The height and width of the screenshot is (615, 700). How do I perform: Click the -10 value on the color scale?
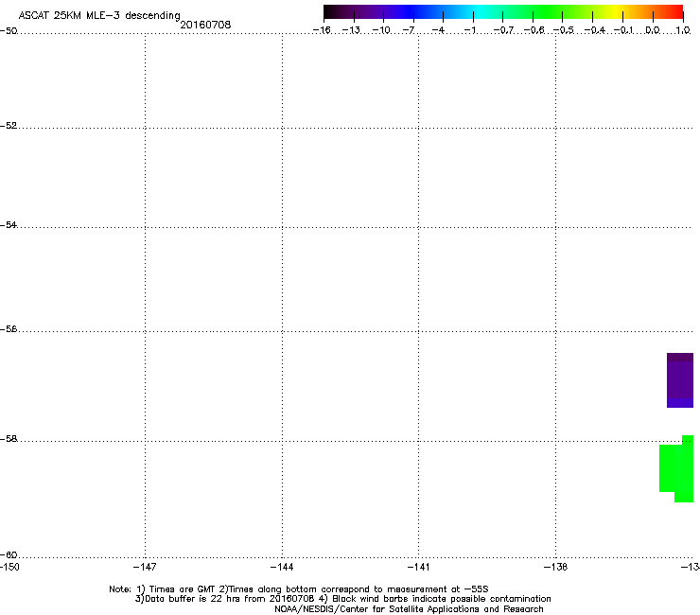(381, 30)
